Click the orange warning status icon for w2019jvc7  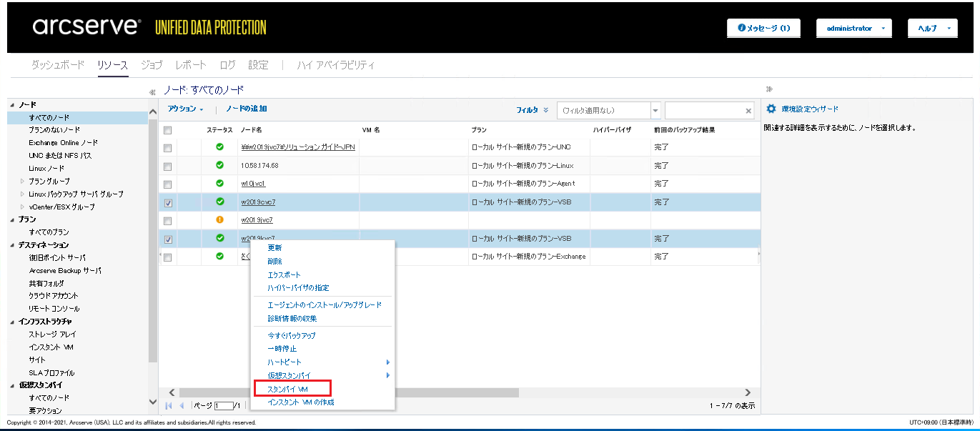pyautogui.click(x=220, y=219)
